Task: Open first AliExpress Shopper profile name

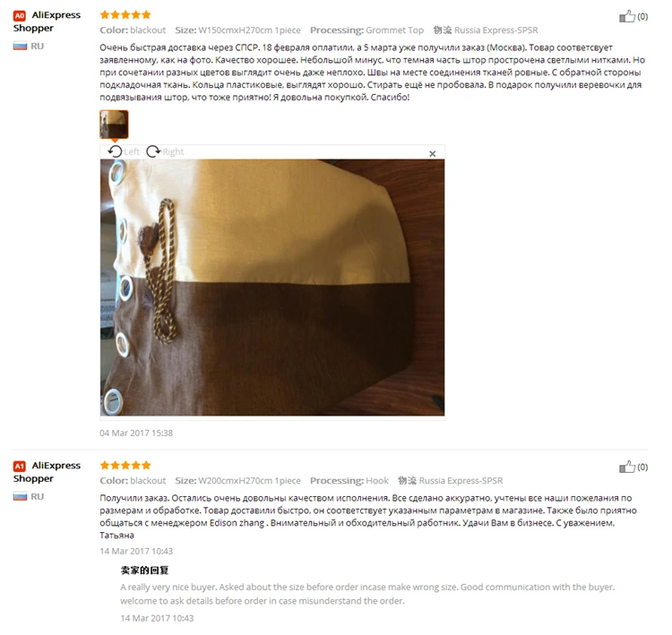Action: point(47,21)
